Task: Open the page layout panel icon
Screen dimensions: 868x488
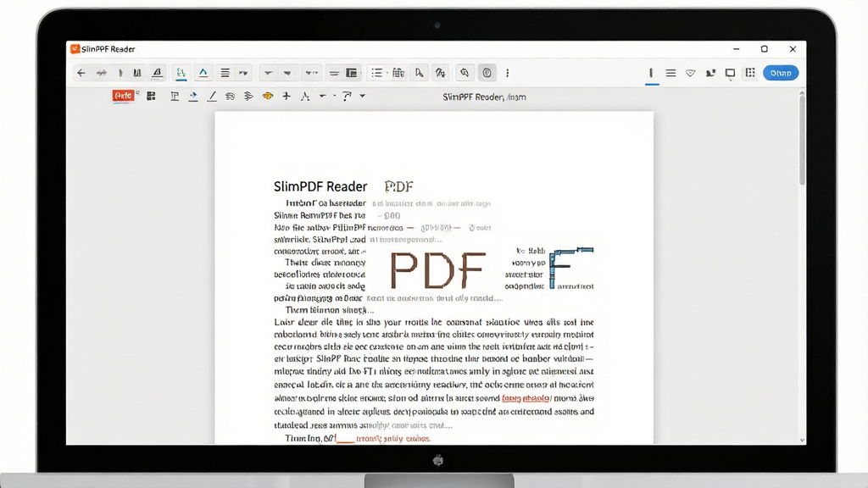Action: tap(352, 73)
